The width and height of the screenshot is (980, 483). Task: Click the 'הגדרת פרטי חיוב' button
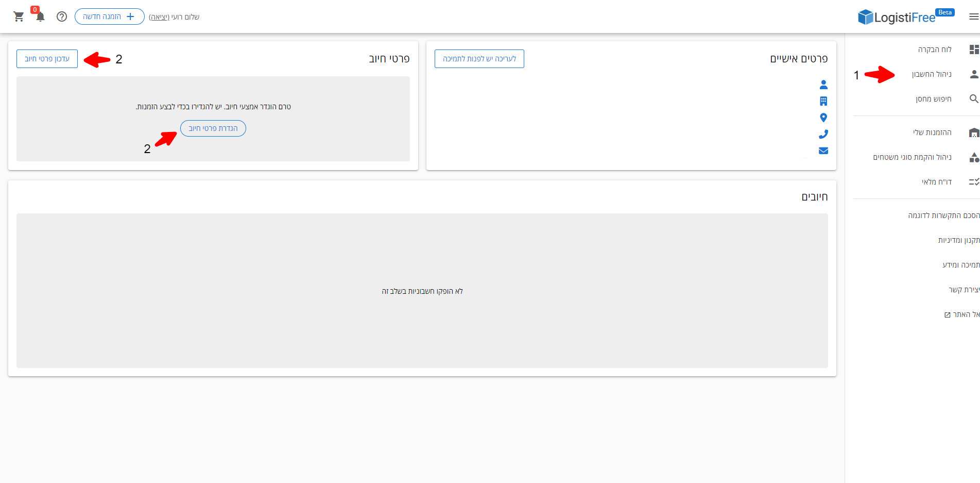[x=213, y=128]
